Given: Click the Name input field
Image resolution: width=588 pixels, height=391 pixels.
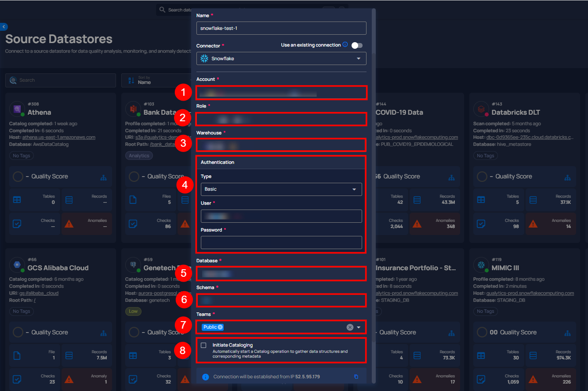Looking at the screenshot, I should pos(281,28).
